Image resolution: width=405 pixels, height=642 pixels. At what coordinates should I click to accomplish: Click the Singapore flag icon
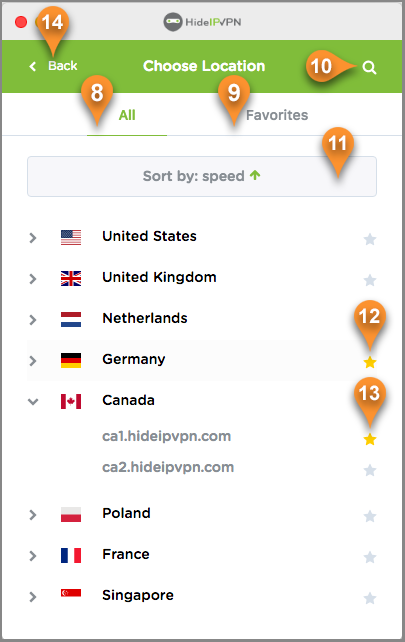(x=71, y=593)
